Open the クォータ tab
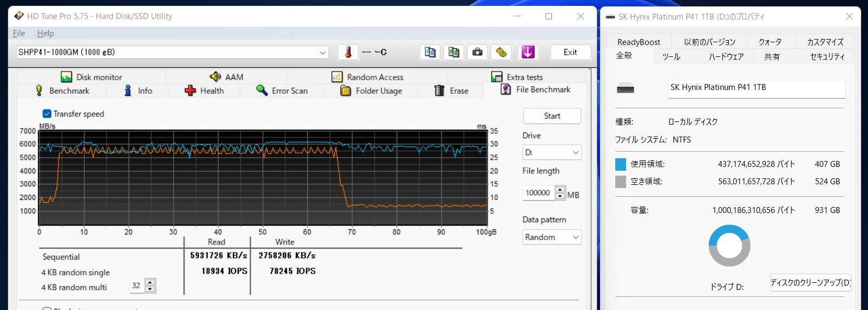 point(770,42)
